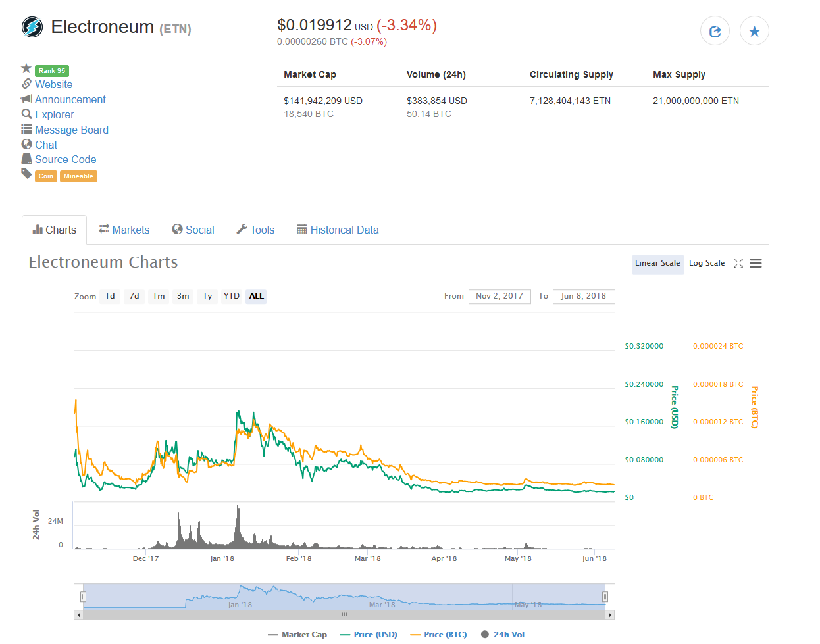
Task: Click the tag icon beside Coin label
Action: [26, 174]
